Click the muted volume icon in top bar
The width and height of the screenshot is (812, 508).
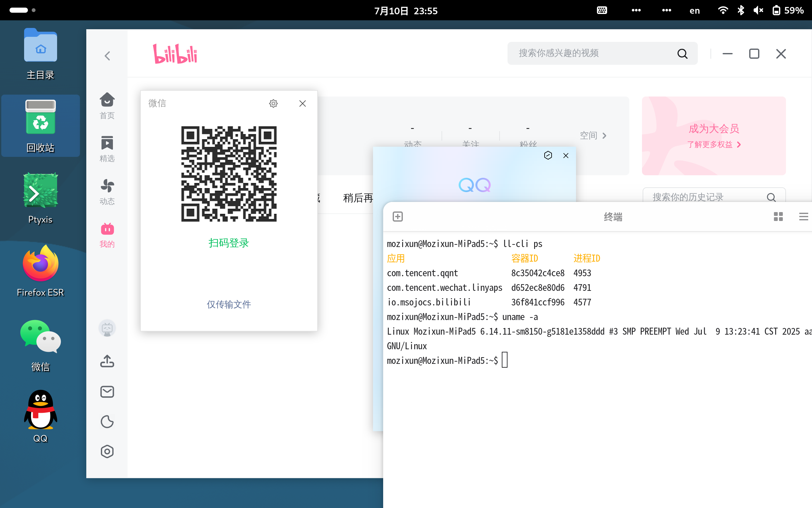[758, 10]
